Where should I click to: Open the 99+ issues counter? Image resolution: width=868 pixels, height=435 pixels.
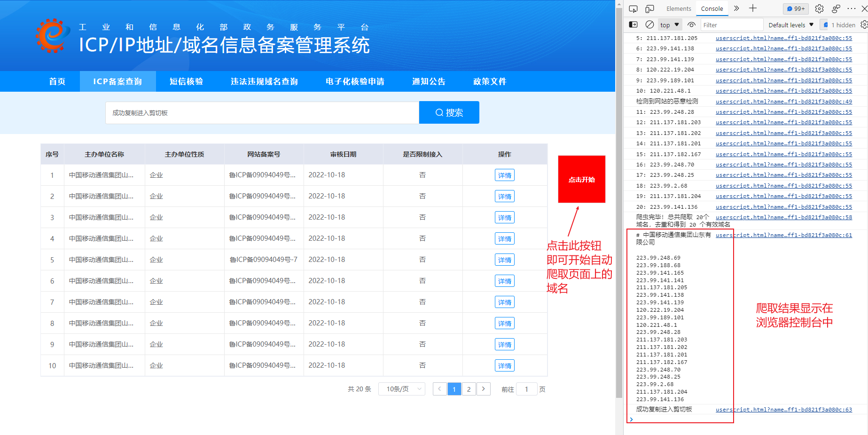pyautogui.click(x=796, y=8)
